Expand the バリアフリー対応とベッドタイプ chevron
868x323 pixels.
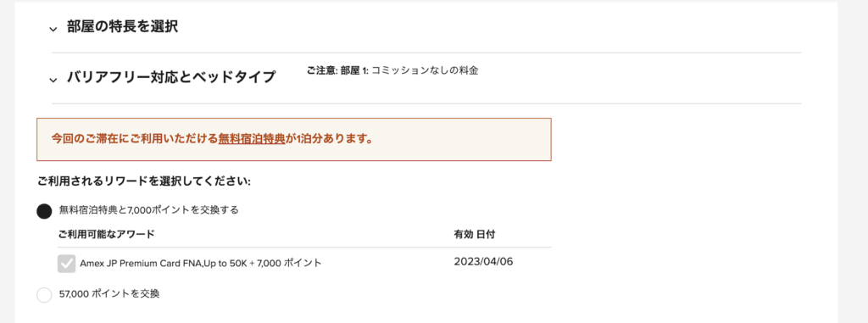(53, 80)
